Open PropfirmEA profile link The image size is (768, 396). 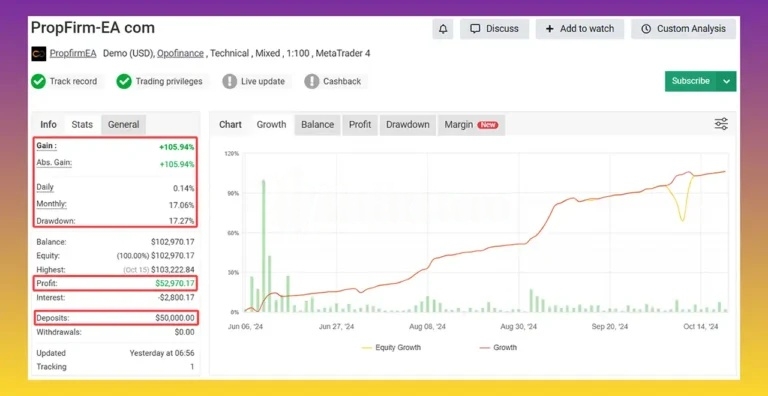[x=73, y=53]
